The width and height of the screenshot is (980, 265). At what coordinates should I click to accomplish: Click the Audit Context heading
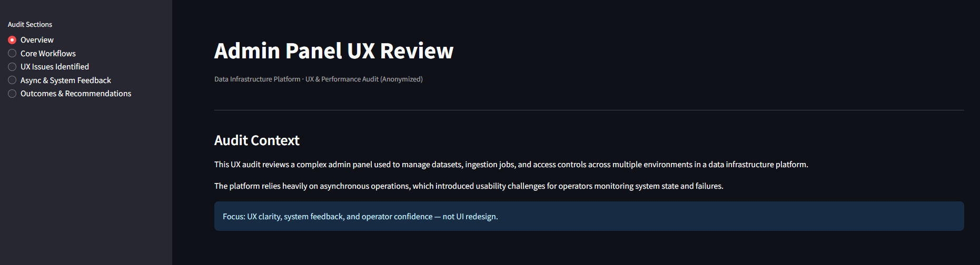pyautogui.click(x=256, y=140)
